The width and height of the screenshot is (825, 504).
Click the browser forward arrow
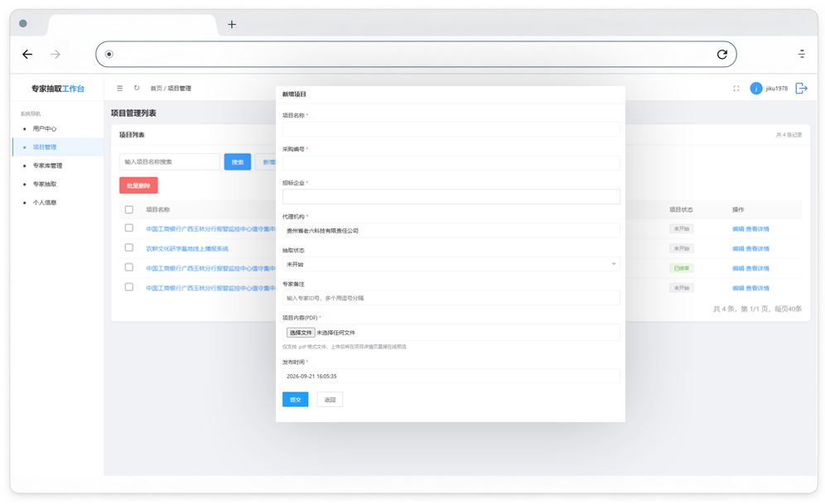point(55,54)
